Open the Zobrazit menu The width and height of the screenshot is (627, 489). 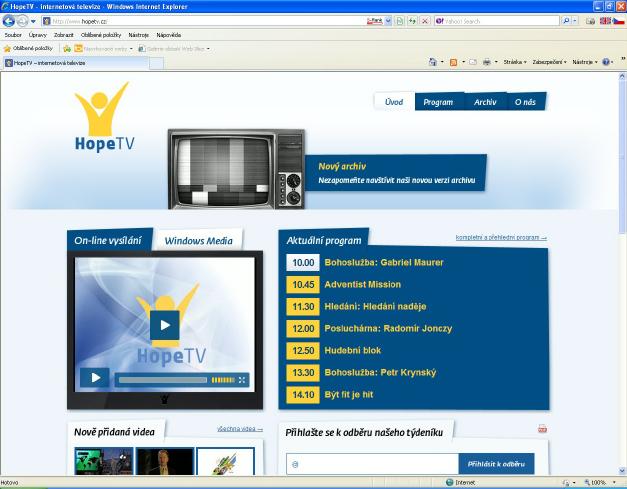tap(64, 35)
